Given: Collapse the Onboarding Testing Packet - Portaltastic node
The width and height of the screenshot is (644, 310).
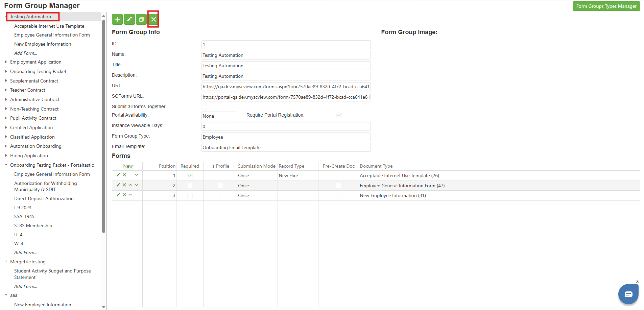Looking at the screenshot, I should pyautogui.click(x=6, y=165).
